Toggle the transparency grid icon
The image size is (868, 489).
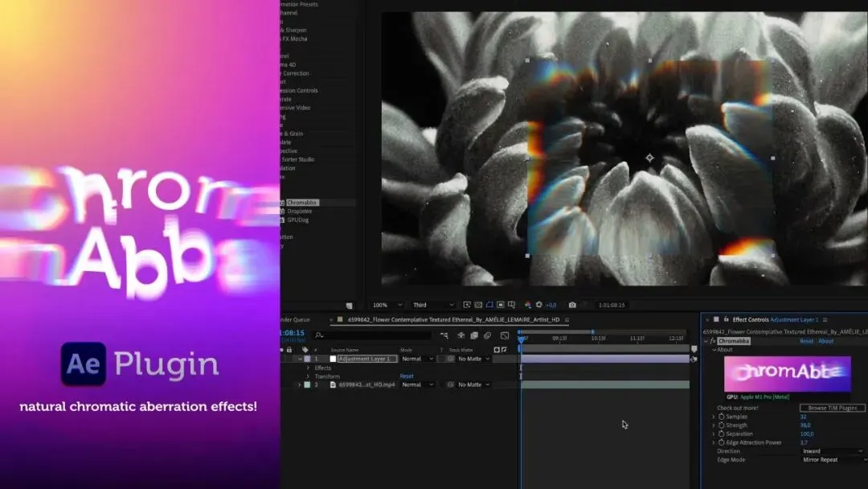point(478,305)
